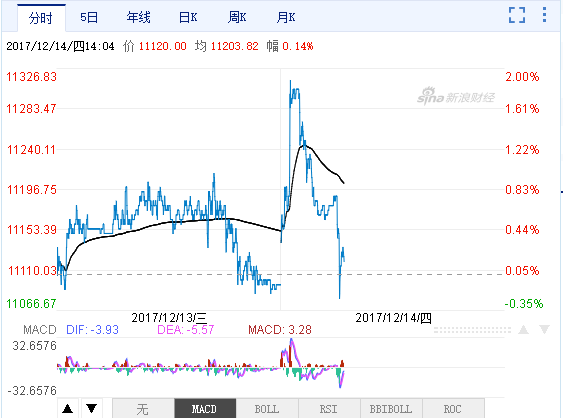563x418 pixels.
Task: Click the 0.83% percentage label
Action: pyautogui.click(x=522, y=190)
